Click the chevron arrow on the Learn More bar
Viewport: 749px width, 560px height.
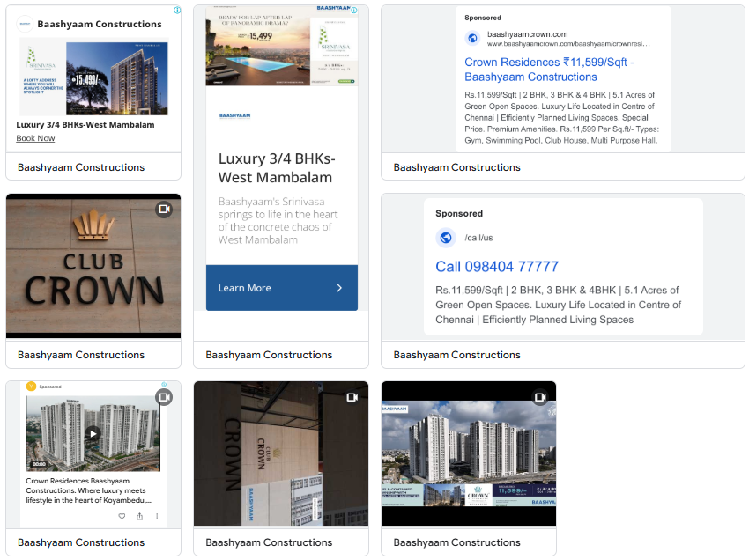pos(339,288)
